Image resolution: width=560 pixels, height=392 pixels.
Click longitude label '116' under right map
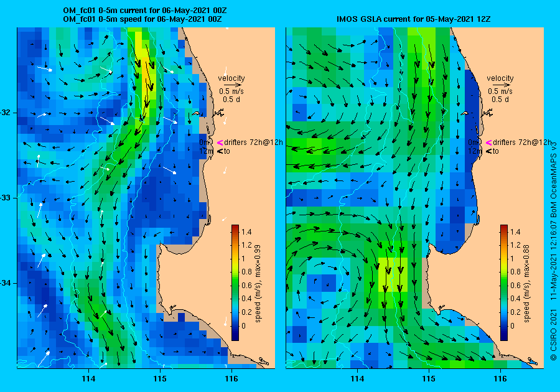pos(500,379)
